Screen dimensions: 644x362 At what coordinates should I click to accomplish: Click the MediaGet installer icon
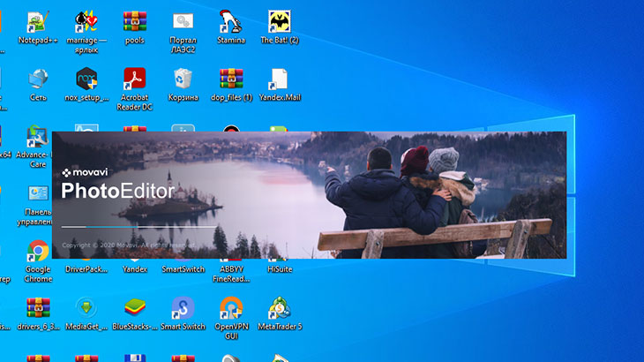86,308
